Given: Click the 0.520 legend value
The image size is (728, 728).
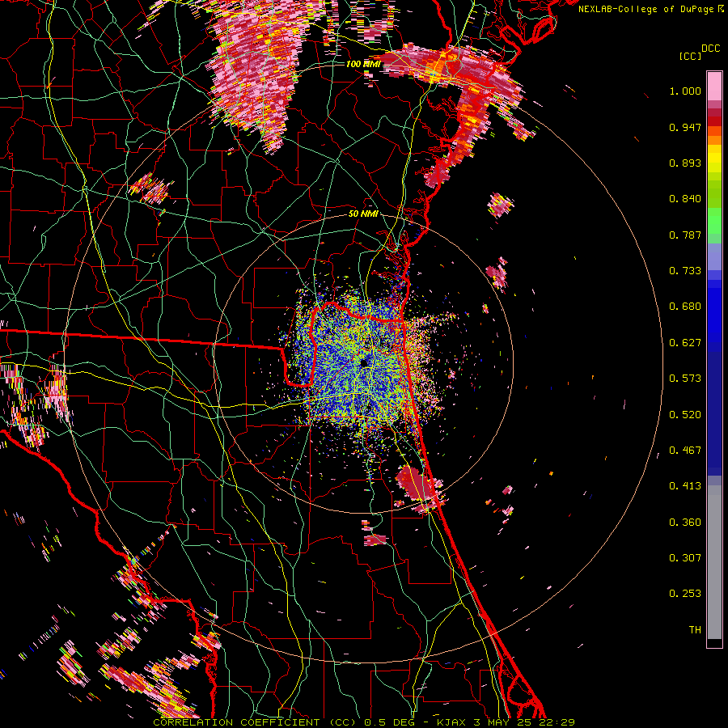Looking at the screenshot, I should point(685,415).
